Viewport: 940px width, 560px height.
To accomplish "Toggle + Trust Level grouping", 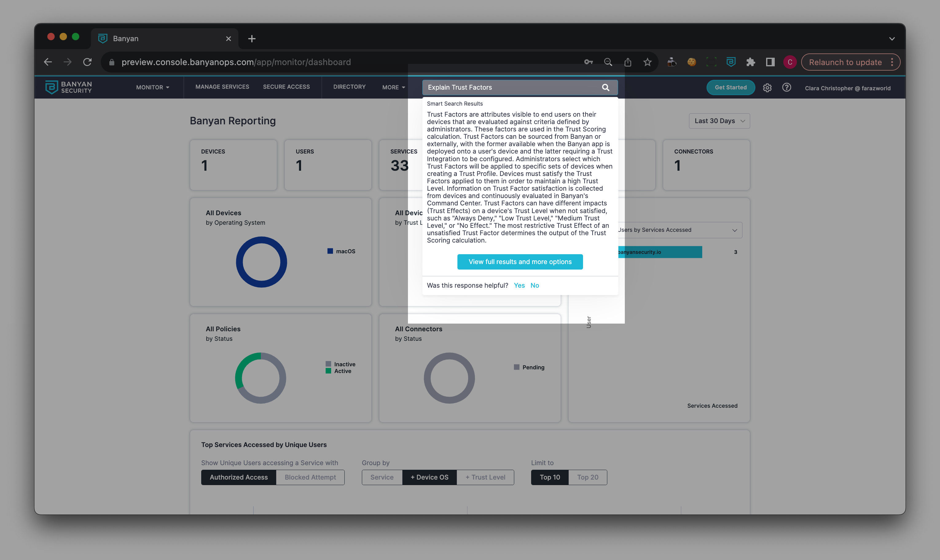I will click(x=485, y=477).
